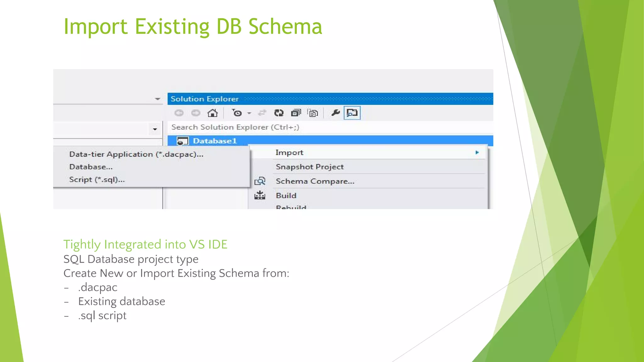The image size is (644, 362).
Task: Open the Pending Changes Filter dropdown arrow
Action: click(x=249, y=113)
